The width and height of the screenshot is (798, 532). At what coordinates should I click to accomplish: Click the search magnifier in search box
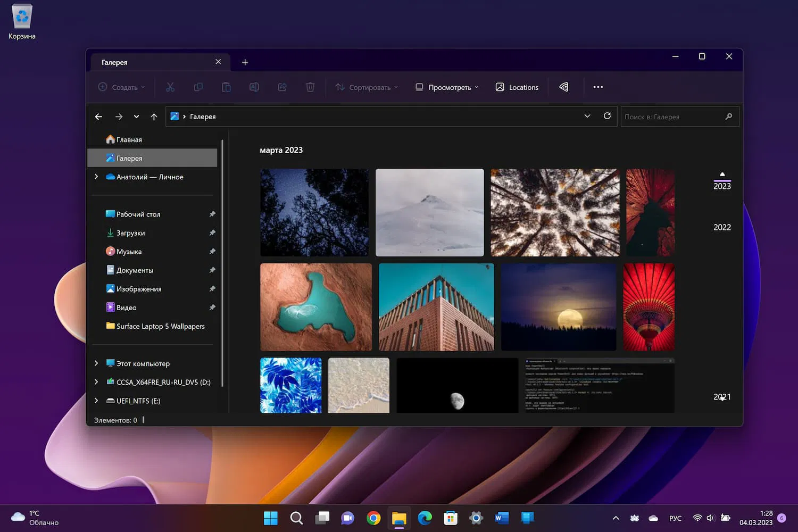[x=728, y=117]
